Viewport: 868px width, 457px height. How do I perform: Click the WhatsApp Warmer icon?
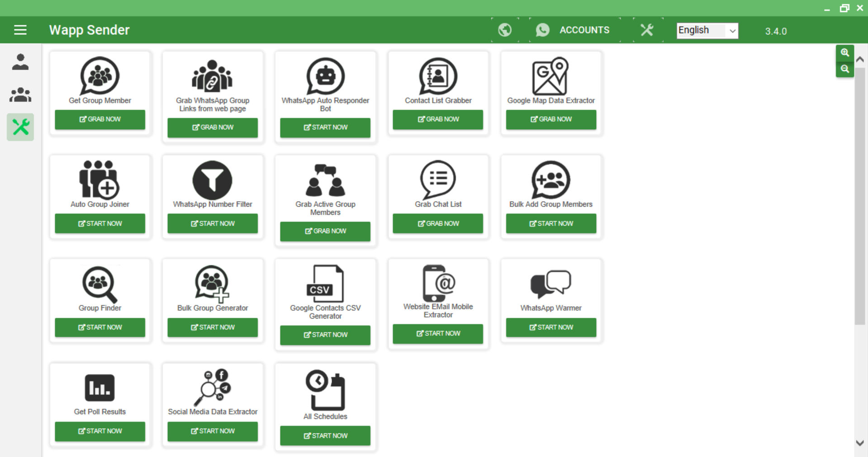click(550, 284)
